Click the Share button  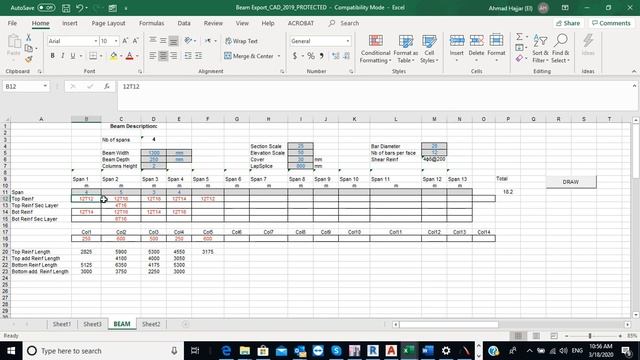coord(568,23)
